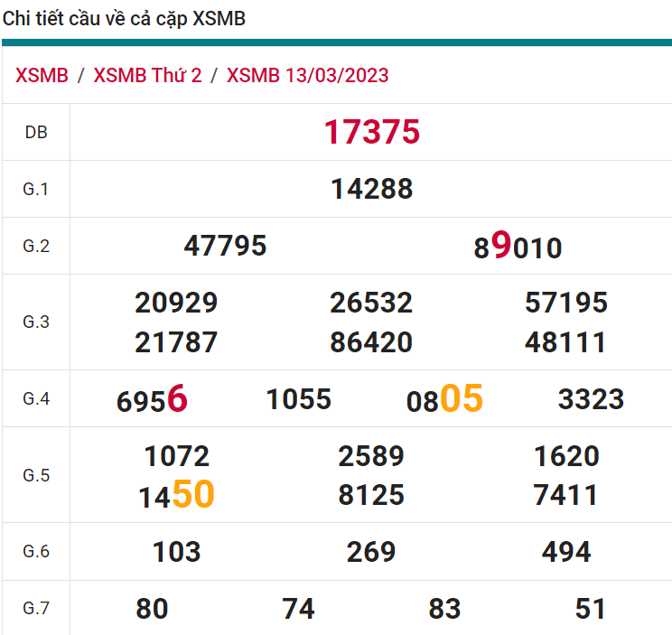Click the DB row label
Image resolution: width=672 pixels, height=635 pixels.
pos(36,133)
